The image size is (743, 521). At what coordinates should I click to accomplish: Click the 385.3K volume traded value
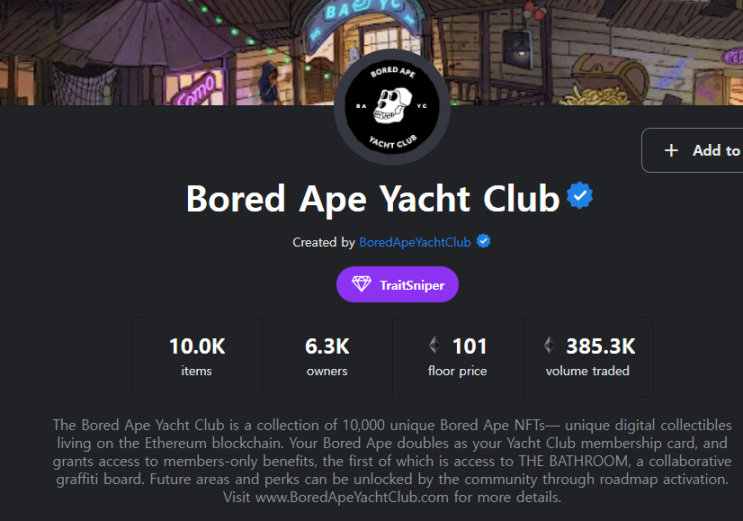(x=600, y=347)
